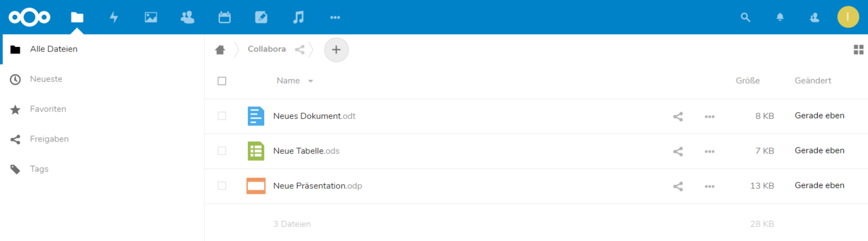Screen dimensions: 868x241
Task: Open the notifications bell
Action: coord(780,17)
